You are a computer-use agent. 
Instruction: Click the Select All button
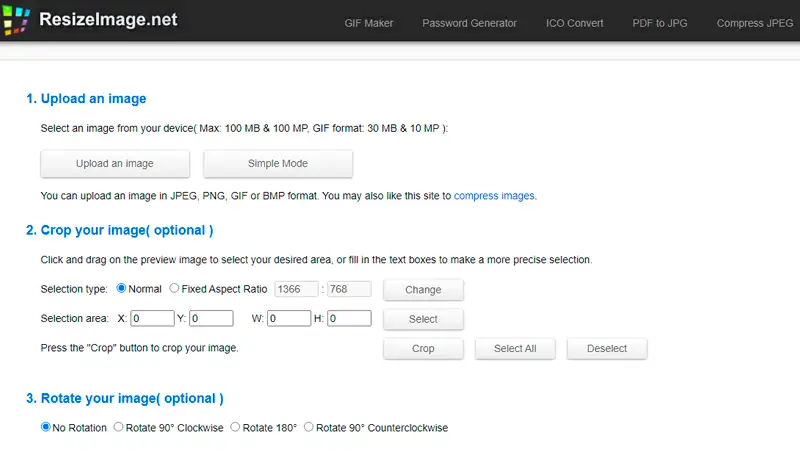[x=515, y=348]
